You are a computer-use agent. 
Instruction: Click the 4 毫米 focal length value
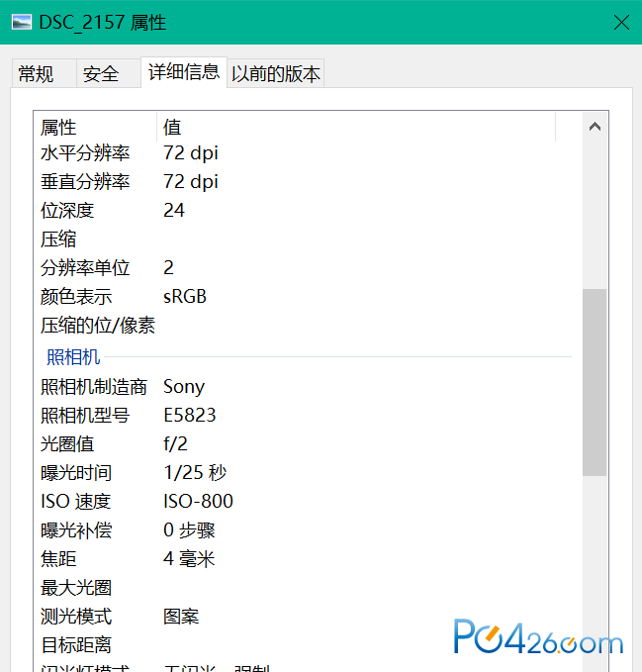pos(189,559)
